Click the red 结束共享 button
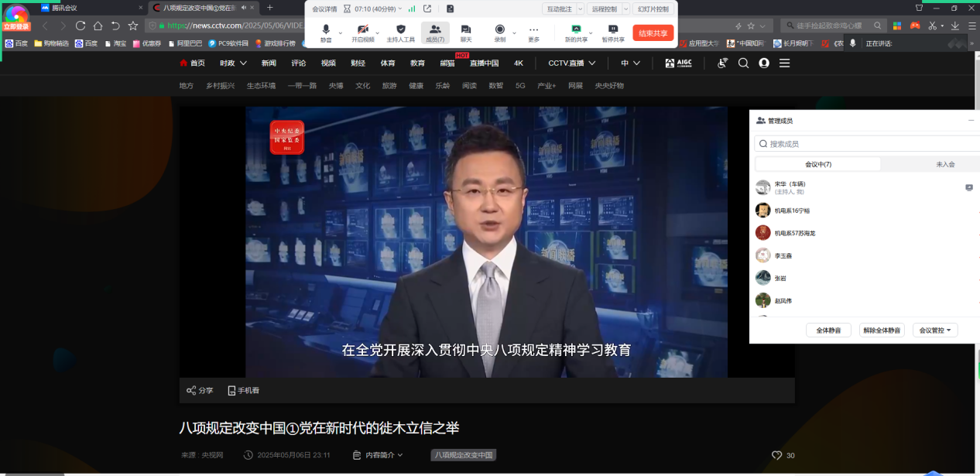 (x=653, y=33)
